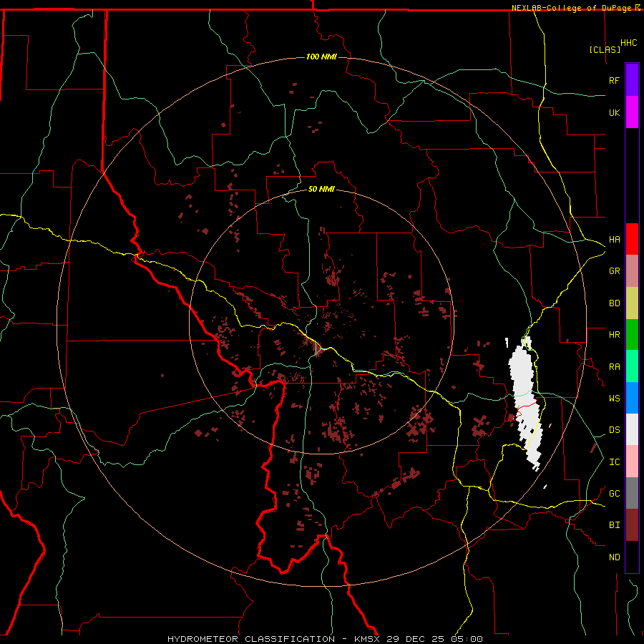The width and height of the screenshot is (644, 644).
Task: Click the 'RF' legend label
Action: pos(614,80)
